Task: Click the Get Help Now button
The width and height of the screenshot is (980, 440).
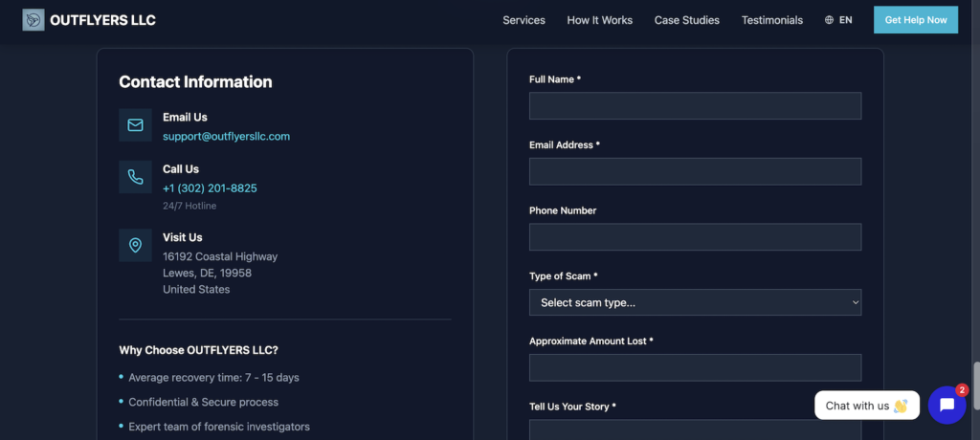Action: [916, 20]
